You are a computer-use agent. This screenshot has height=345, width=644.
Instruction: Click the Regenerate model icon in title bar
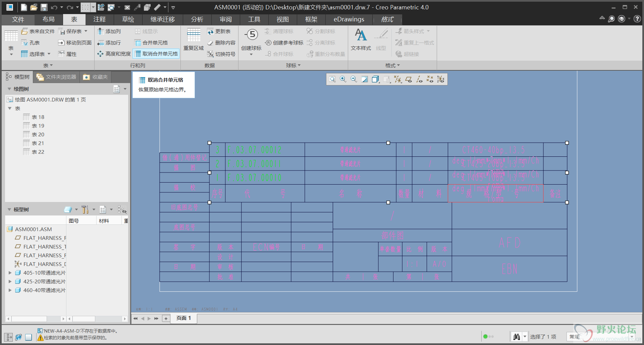(x=101, y=7)
